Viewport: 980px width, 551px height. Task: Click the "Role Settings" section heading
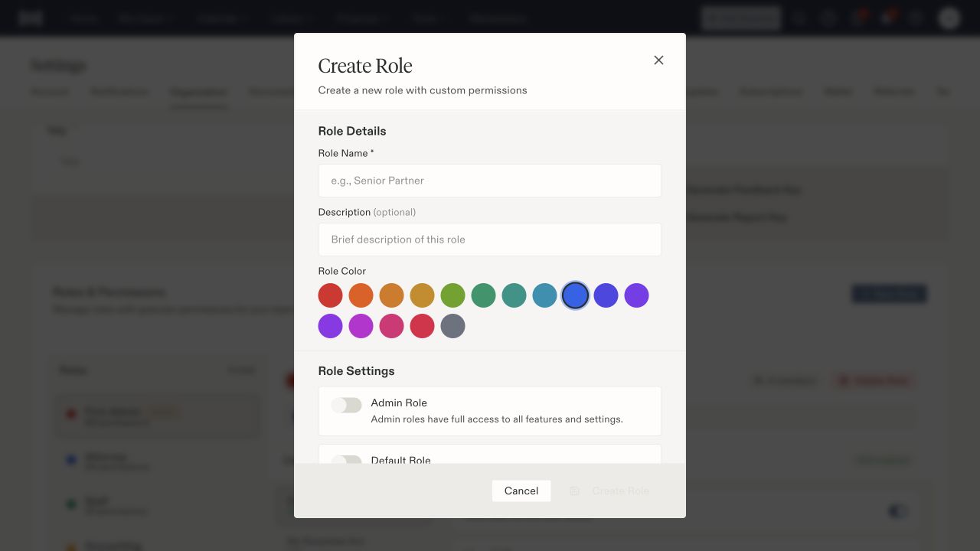click(x=357, y=371)
